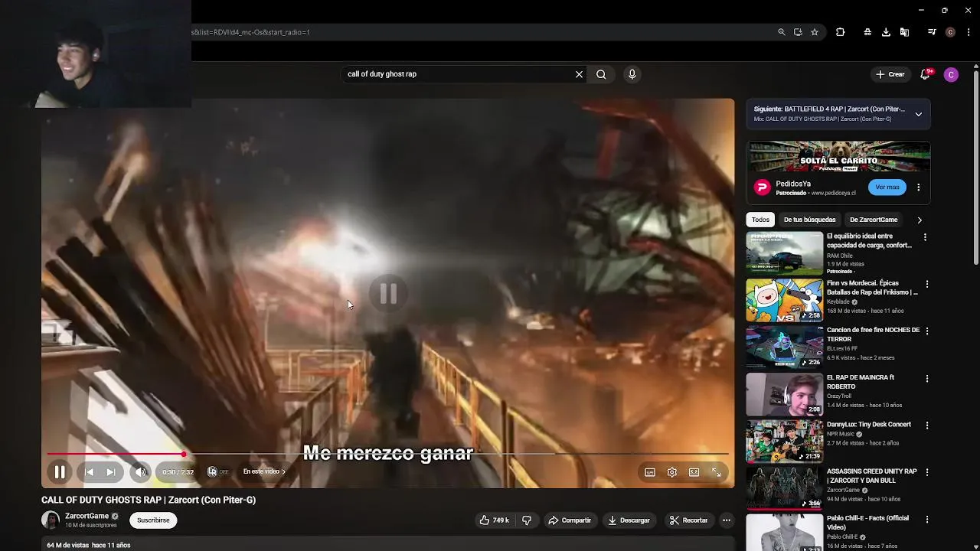This screenshot has height=551, width=980.
Task: Select the 'De tus búsquedas' filter chip
Action: 809,220
